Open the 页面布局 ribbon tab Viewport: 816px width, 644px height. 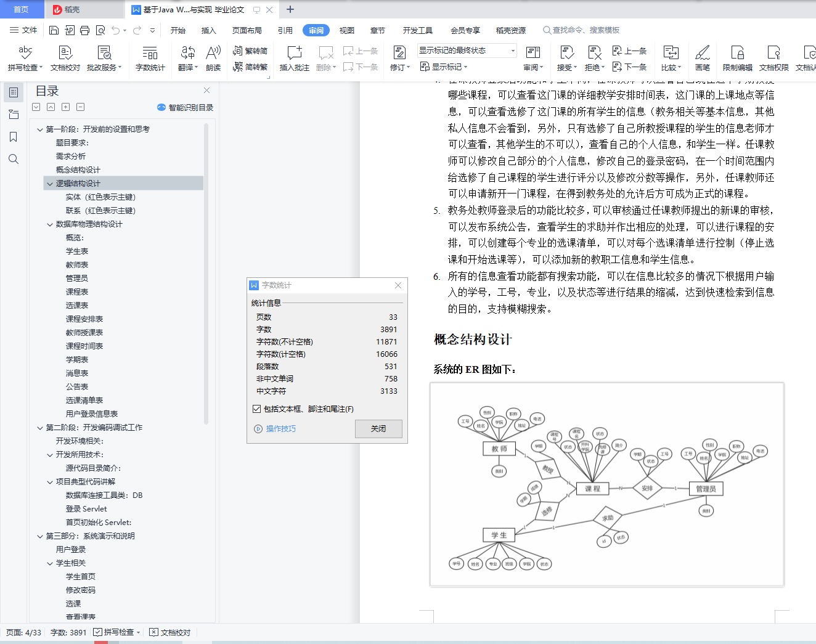click(247, 30)
